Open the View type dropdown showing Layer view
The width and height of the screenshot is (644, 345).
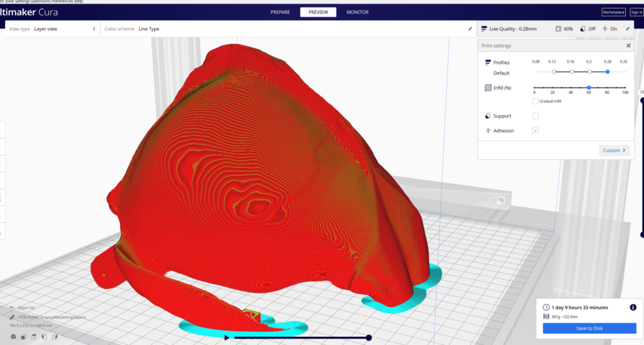point(53,29)
